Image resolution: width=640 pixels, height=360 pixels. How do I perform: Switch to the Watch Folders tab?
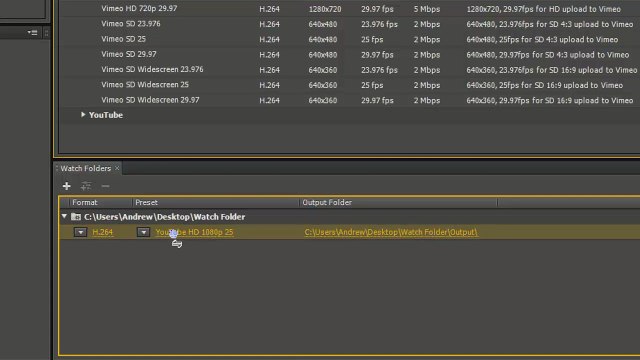click(86, 168)
